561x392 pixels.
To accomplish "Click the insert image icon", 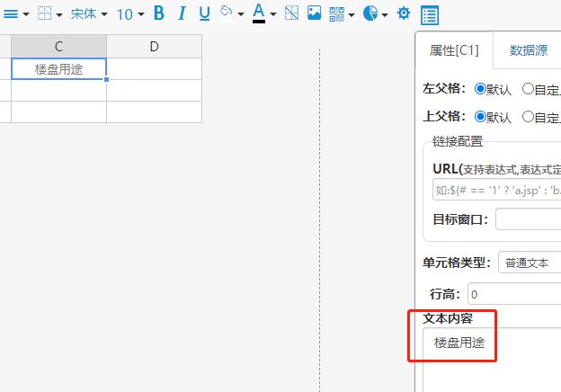I will [314, 13].
